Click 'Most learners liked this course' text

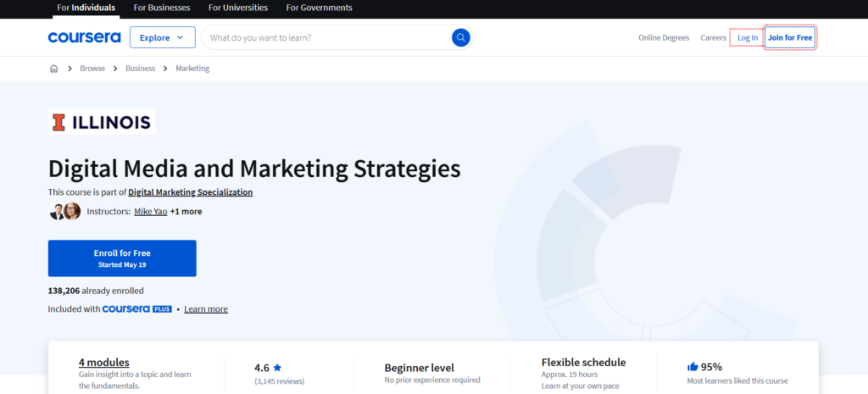pos(737,380)
